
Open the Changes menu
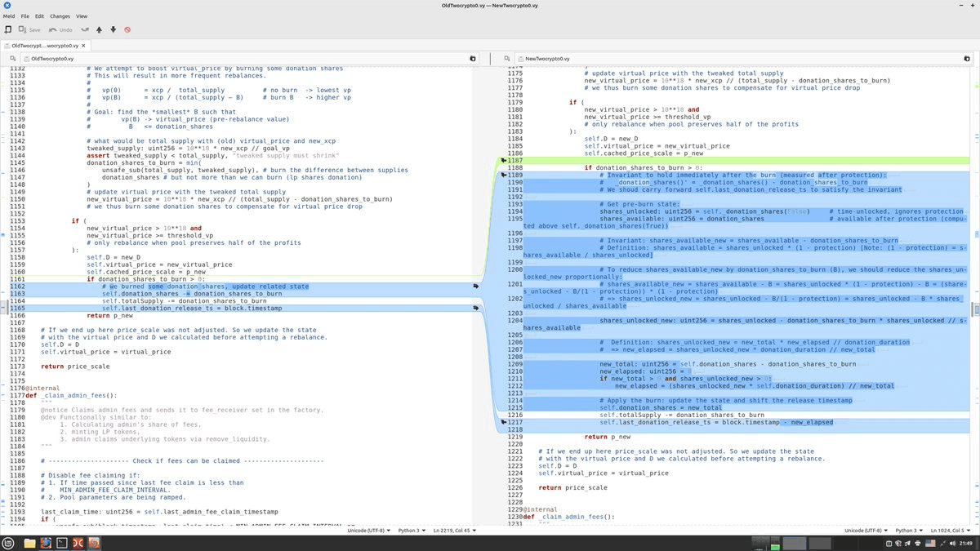[60, 16]
